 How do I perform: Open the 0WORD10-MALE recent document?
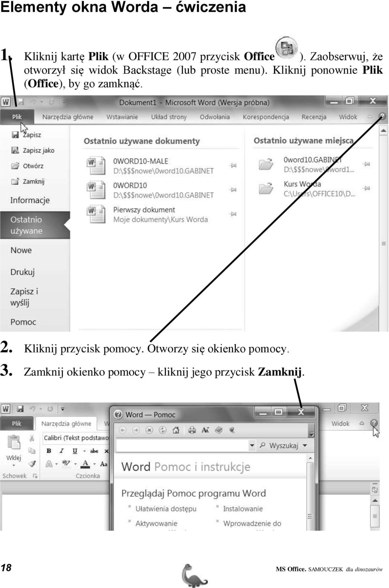(x=150, y=166)
